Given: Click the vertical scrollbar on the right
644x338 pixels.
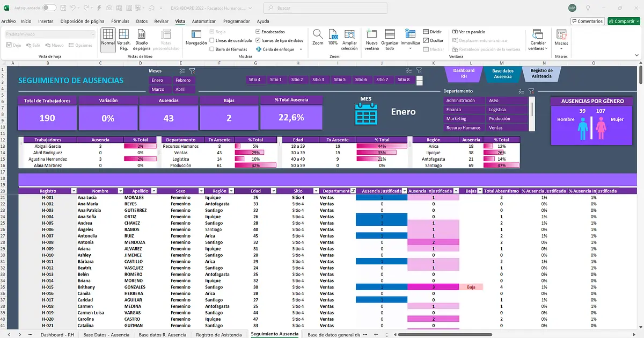Looking at the screenshot, I should [641, 196].
